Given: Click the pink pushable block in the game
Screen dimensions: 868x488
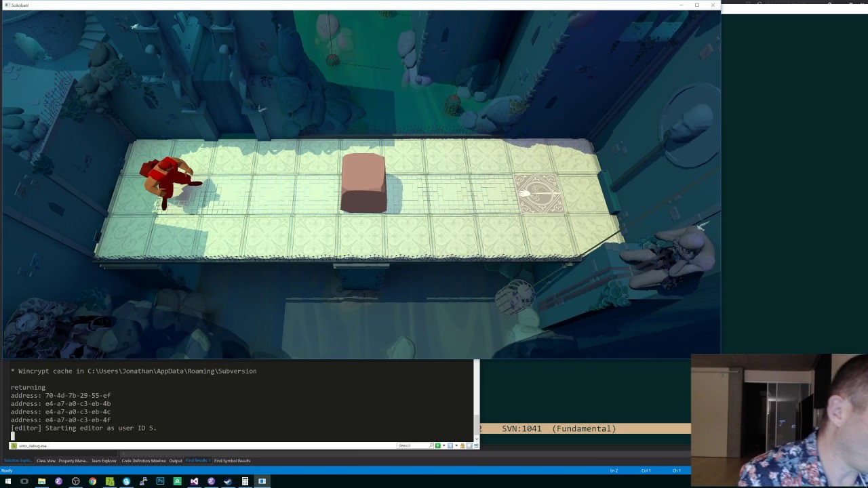Looking at the screenshot, I should (363, 183).
